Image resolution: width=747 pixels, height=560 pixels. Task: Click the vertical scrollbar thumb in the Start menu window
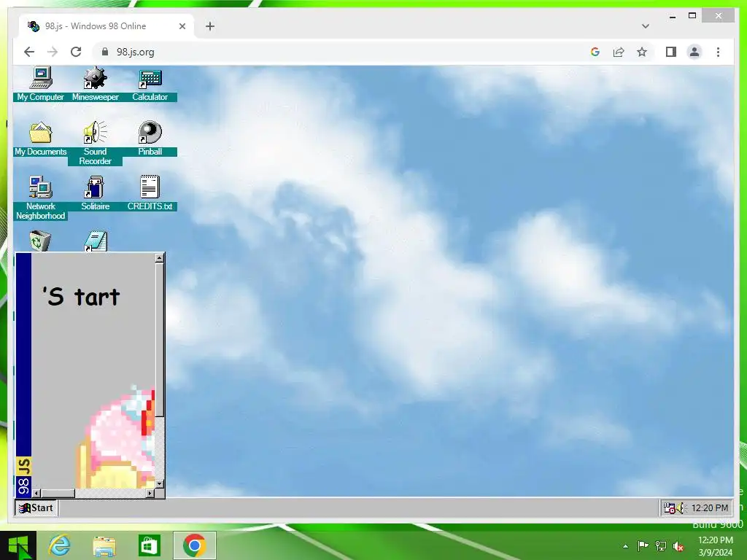pos(160,340)
